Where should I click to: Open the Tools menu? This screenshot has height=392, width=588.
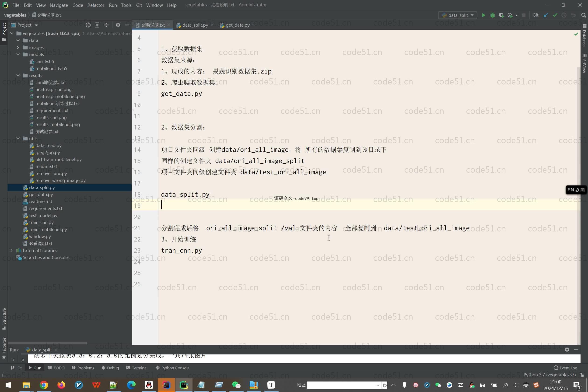[126, 5]
